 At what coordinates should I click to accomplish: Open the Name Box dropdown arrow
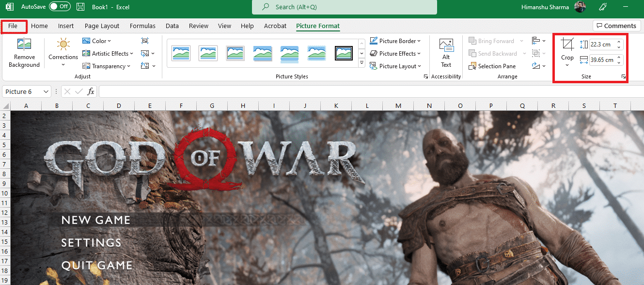coord(46,91)
